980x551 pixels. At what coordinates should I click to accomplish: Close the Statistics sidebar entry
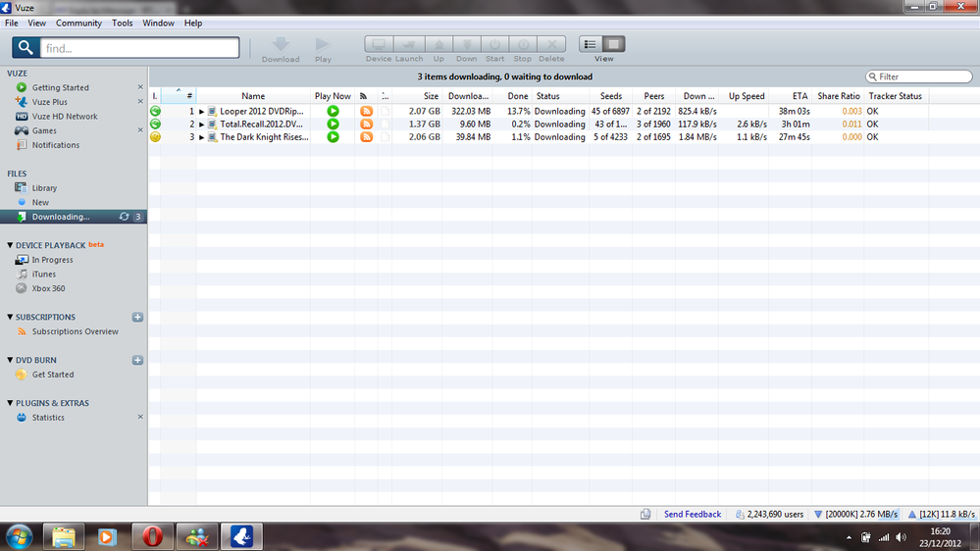(140, 417)
